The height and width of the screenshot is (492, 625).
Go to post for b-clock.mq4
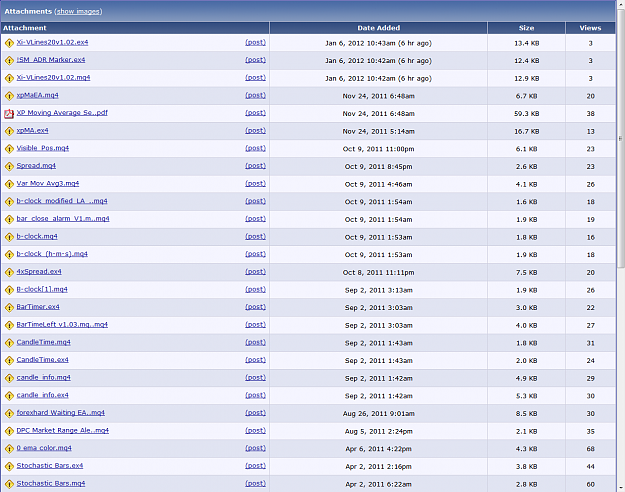256,236
